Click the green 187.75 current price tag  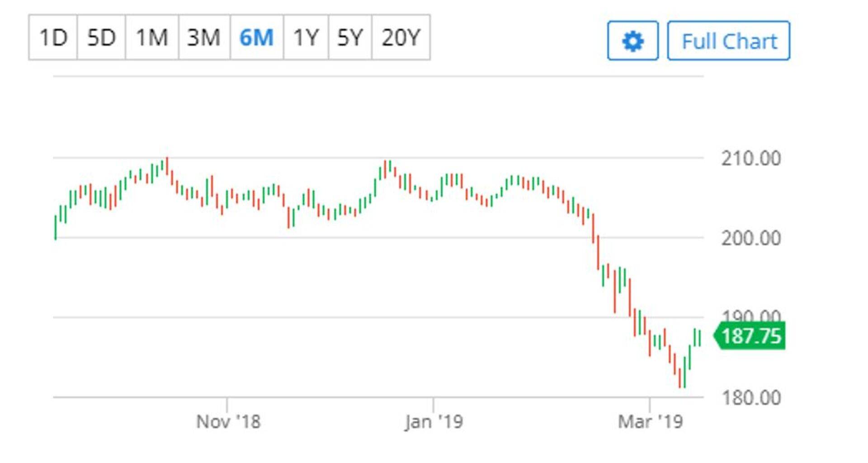click(x=751, y=336)
